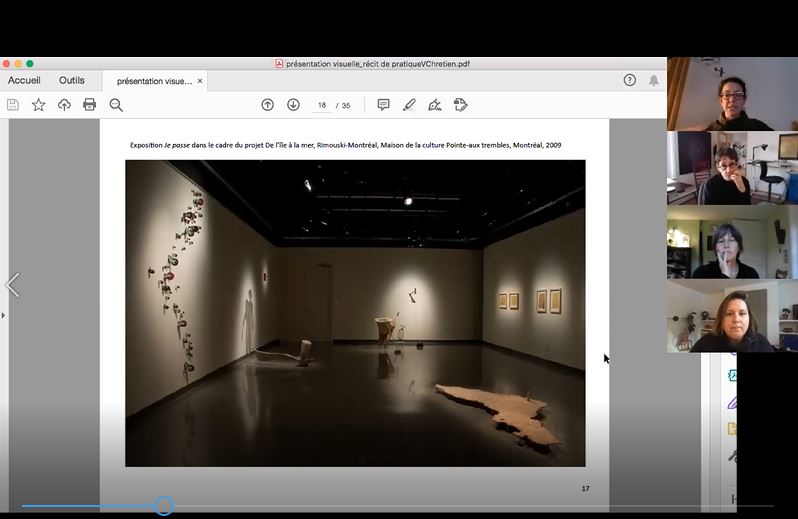Switch to the Accueil tab

(x=24, y=81)
